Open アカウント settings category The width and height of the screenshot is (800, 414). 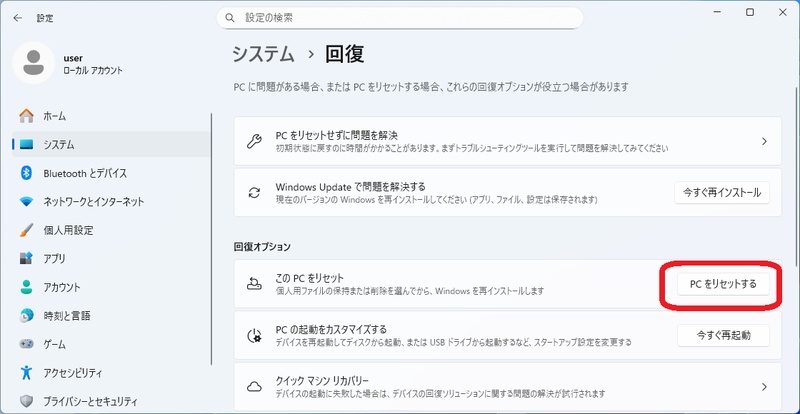point(111,287)
